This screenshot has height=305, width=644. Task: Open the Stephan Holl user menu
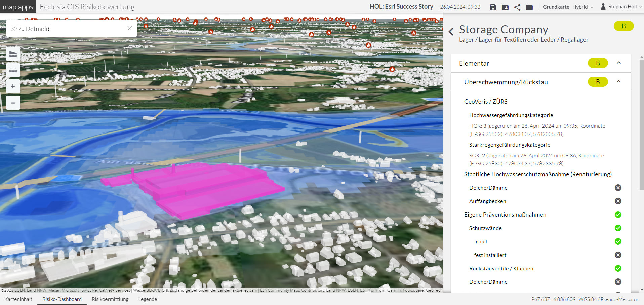pyautogui.click(x=620, y=6)
